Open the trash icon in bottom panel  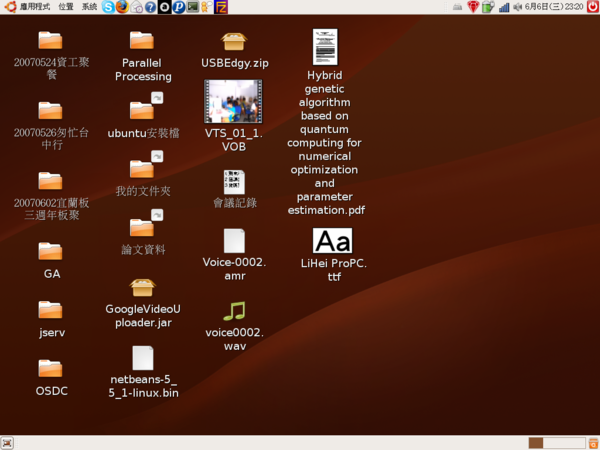click(593, 443)
